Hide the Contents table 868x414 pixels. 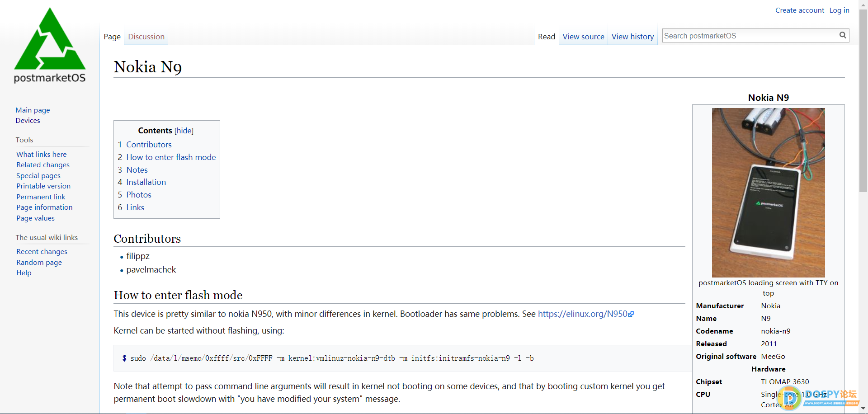pyautogui.click(x=184, y=131)
